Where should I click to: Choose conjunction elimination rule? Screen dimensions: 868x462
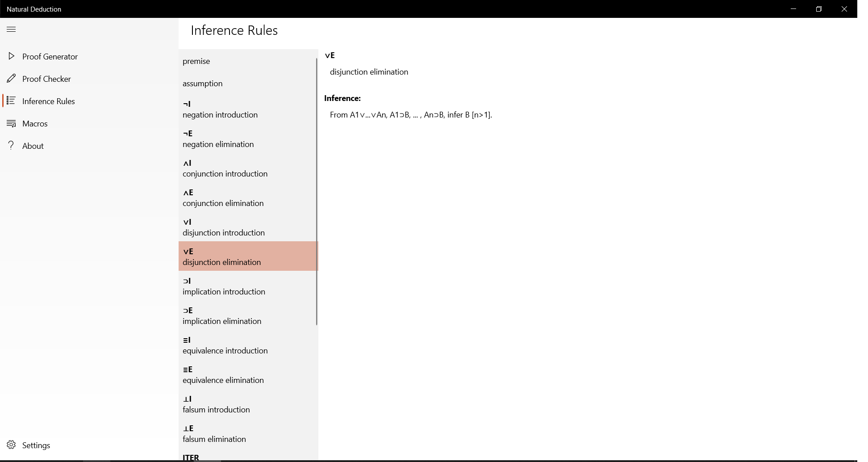point(248,197)
